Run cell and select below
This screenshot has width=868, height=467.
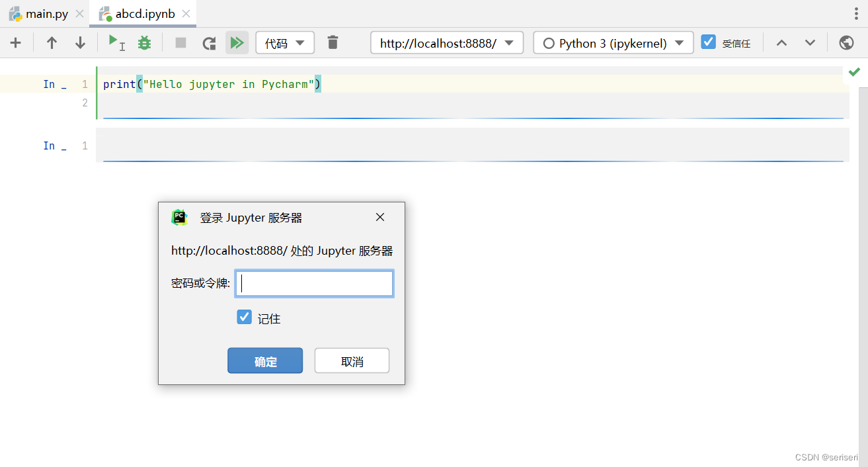(116, 43)
